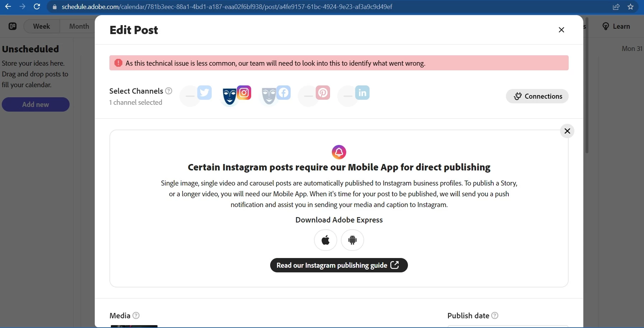The height and width of the screenshot is (328, 644).
Task: Toggle the Twitter channel
Action: click(196, 95)
